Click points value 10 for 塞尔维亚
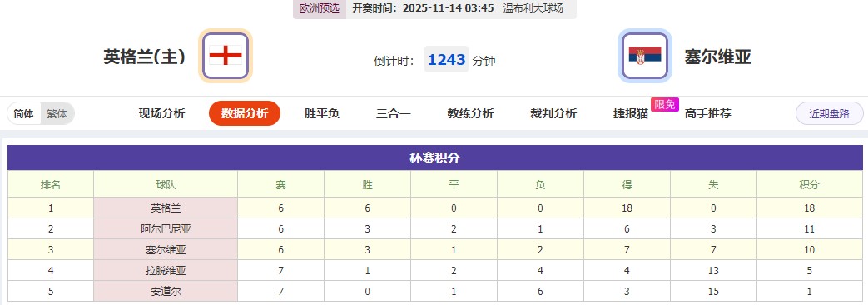The height and width of the screenshot is (305, 868). coord(810,250)
